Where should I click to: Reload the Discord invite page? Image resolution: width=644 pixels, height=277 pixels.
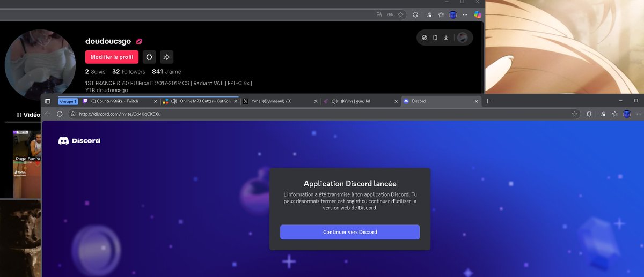(x=60, y=114)
